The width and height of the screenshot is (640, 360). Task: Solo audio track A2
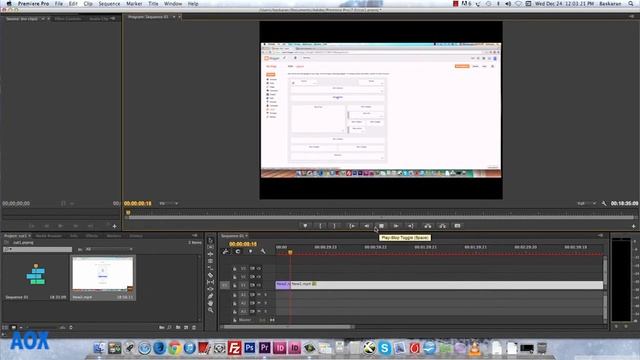coord(266,303)
